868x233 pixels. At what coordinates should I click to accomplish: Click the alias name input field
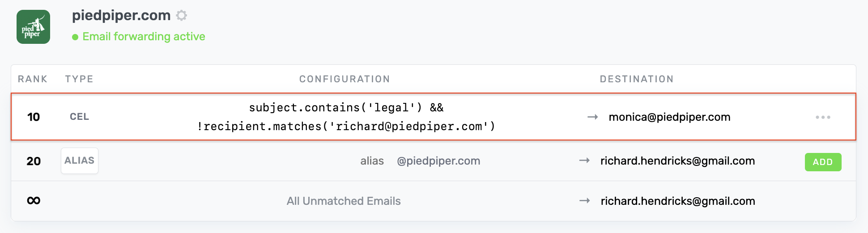click(372, 161)
